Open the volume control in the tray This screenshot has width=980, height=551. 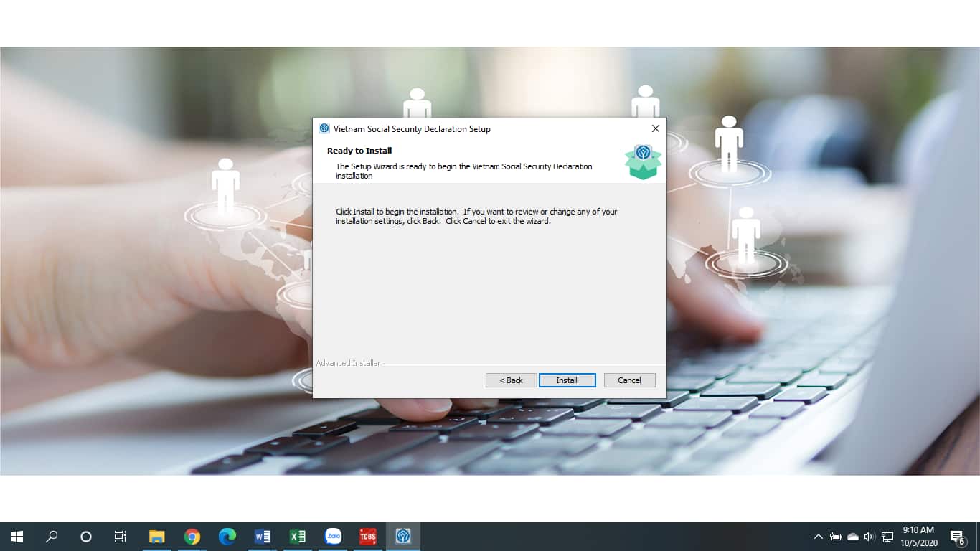click(870, 537)
